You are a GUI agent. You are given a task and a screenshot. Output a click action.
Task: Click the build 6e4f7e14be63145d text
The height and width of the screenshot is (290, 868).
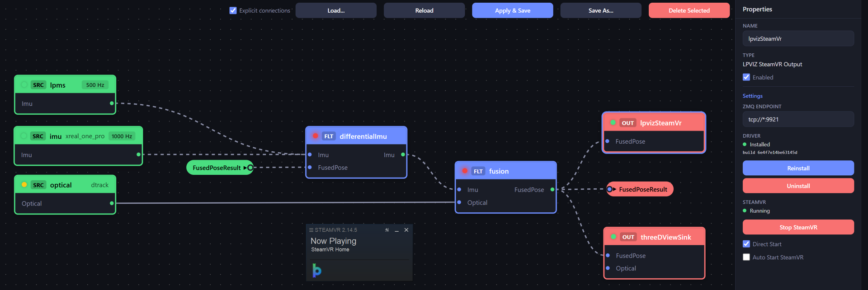(770, 153)
